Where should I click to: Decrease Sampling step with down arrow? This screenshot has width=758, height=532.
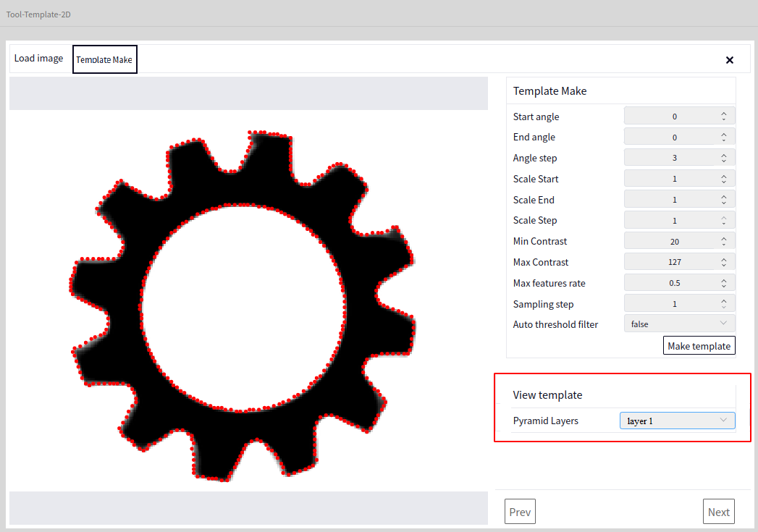tap(724, 306)
